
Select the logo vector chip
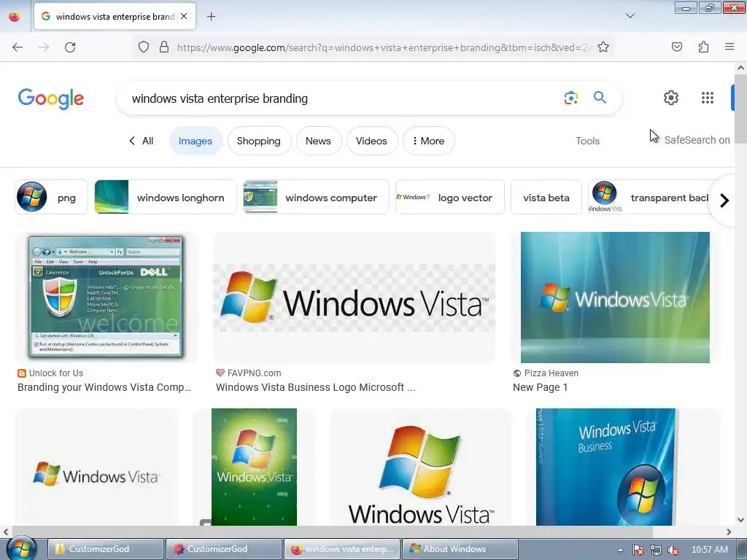point(449,197)
